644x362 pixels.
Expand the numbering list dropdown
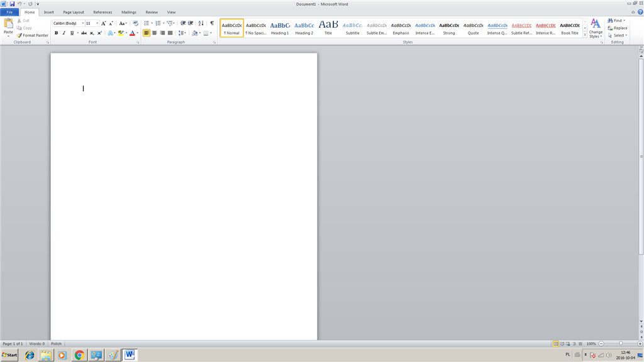tap(164, 23)
